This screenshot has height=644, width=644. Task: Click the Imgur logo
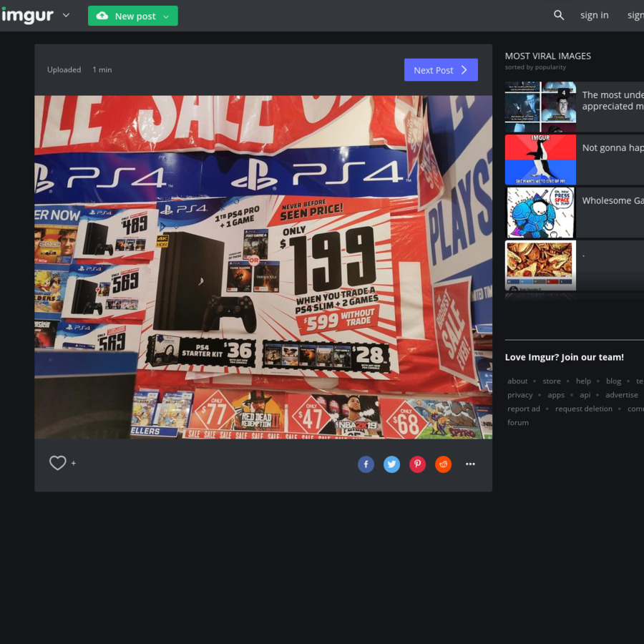[27, 15]
